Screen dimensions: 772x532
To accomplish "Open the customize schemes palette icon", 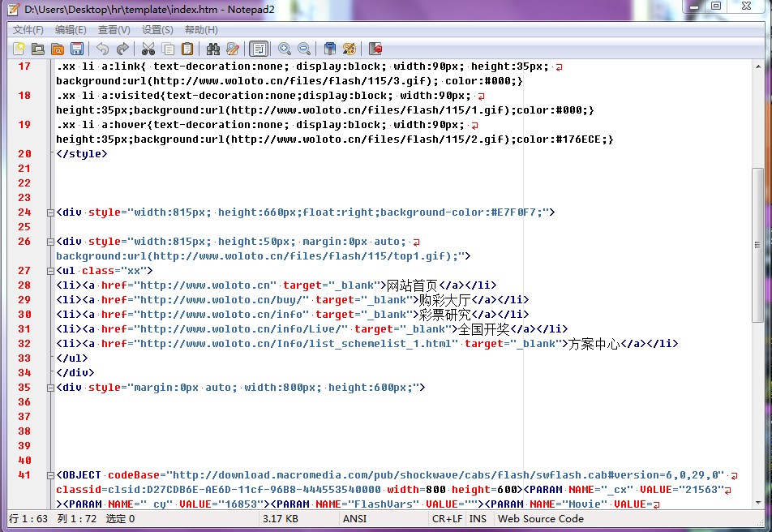I will coord(350,49).
